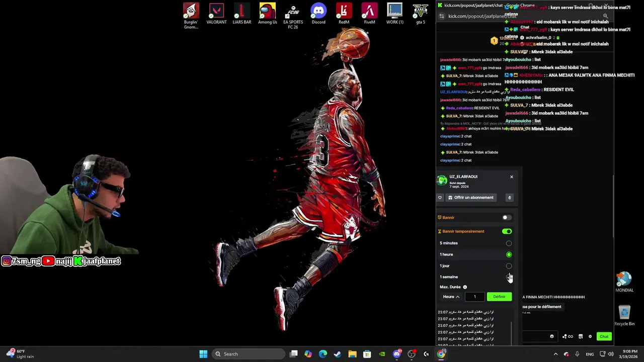
Task: Click the green Définir button
Action: 499,297
